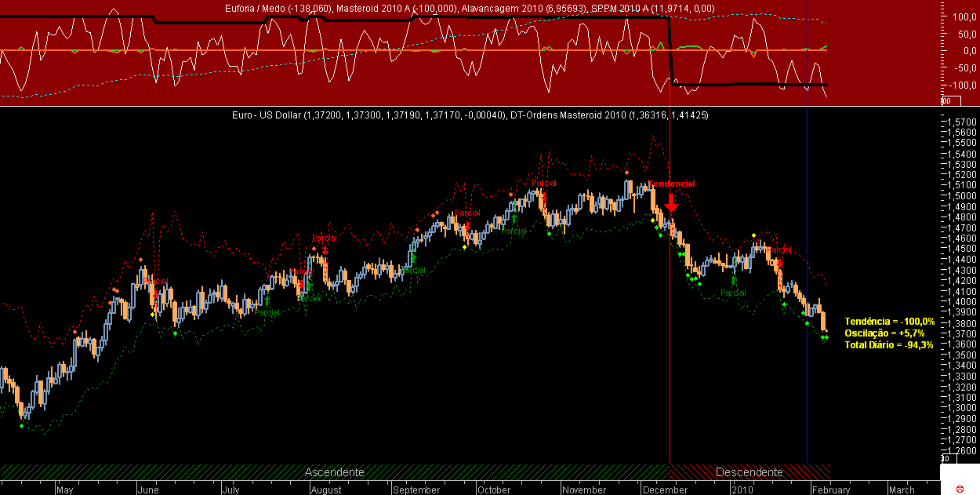Select the 'Tendencial' label on the chart
This screenshot has height=495, width=980.
(671, 183)
